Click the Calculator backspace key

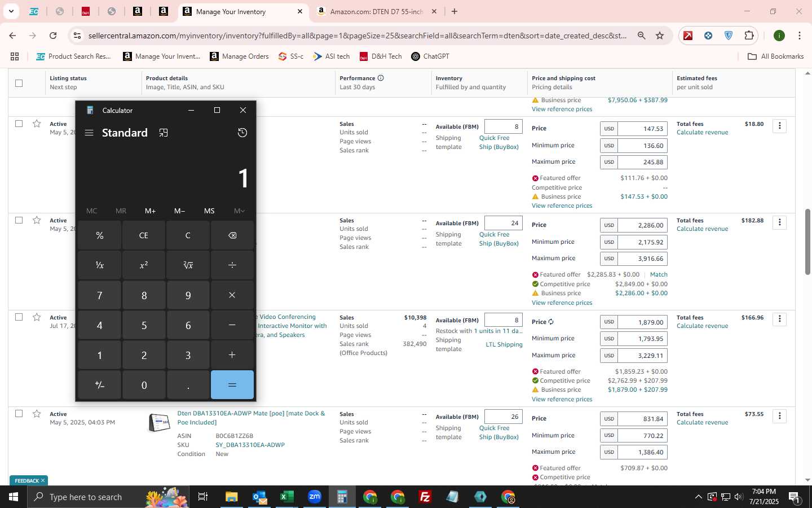232,235
